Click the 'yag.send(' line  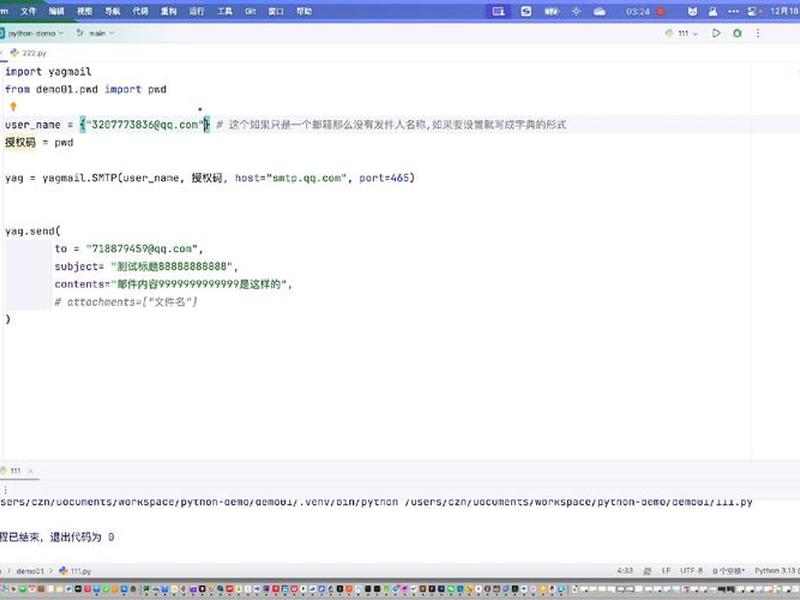tap(33, 231)
